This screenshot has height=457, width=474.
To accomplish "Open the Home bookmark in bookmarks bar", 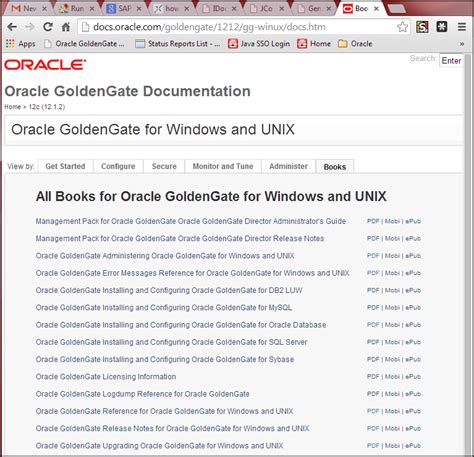I will [314, 44].
